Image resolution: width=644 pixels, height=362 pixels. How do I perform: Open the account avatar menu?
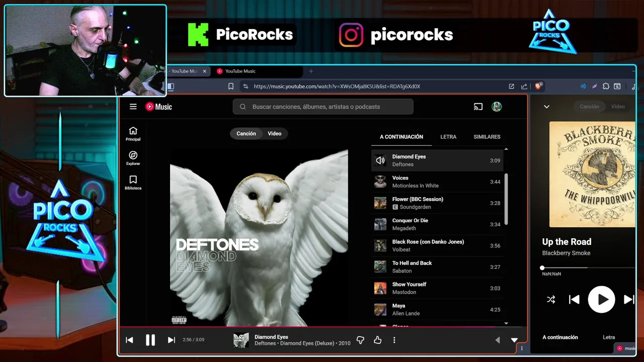497,107
